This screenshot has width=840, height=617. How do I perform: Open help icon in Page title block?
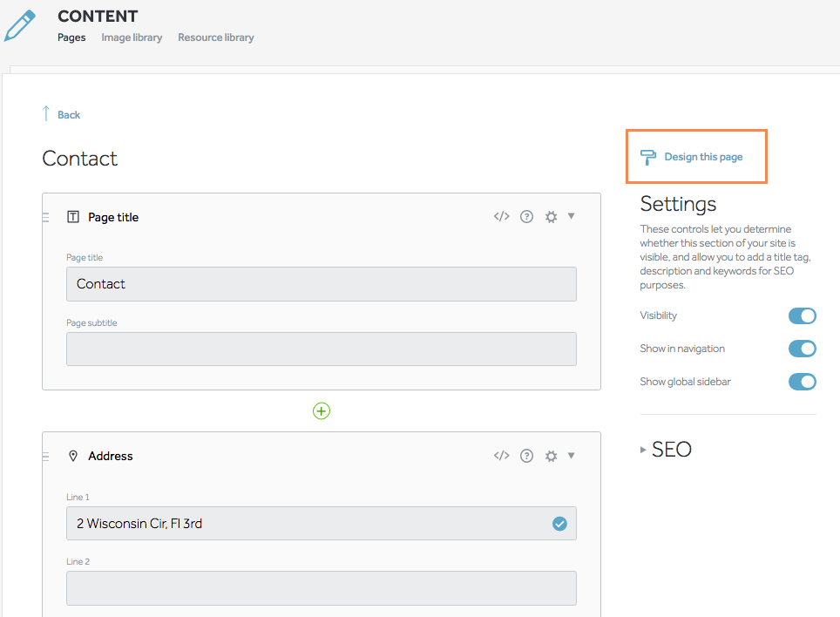pos(526,217)
